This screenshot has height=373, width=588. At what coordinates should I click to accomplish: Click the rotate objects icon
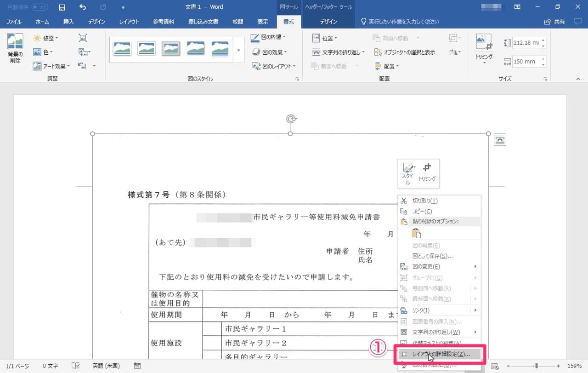tap(455, 52)
